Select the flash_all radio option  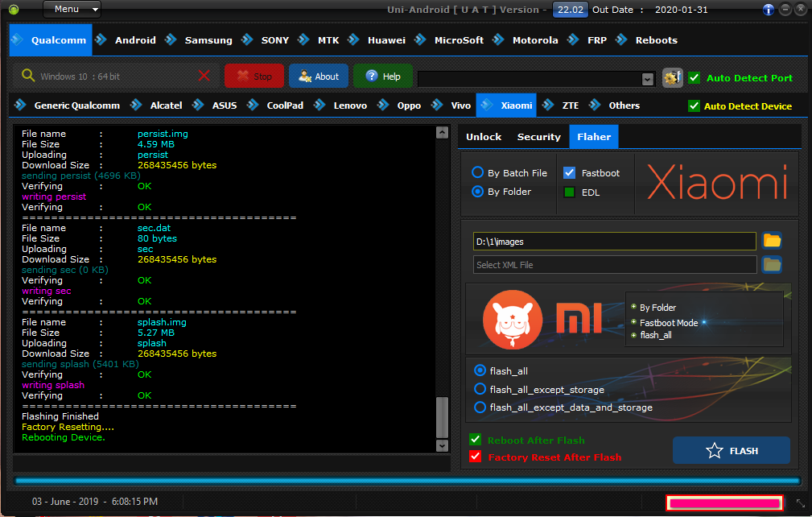480,370
